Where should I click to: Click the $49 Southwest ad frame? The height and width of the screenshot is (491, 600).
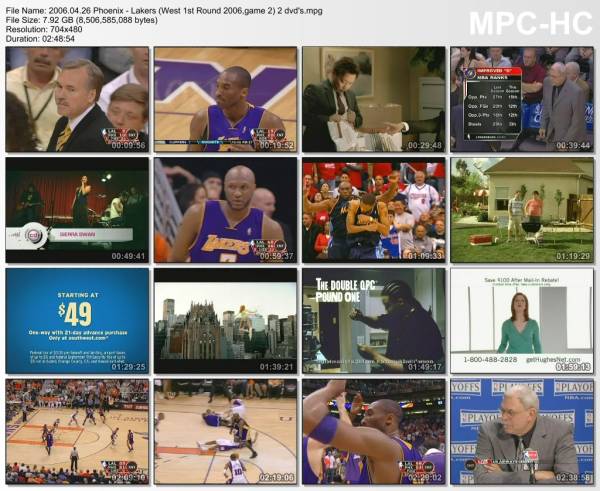tap(77, 321)
